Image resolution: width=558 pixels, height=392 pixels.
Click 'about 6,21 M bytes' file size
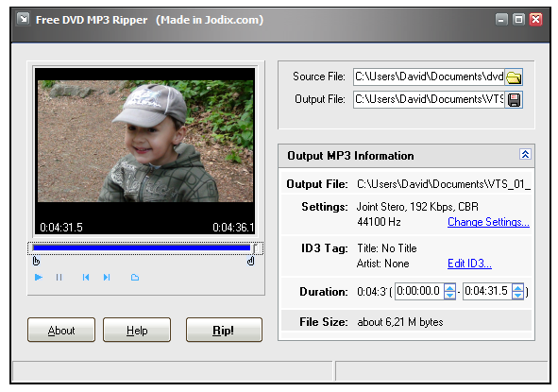(x=400, y=322)
